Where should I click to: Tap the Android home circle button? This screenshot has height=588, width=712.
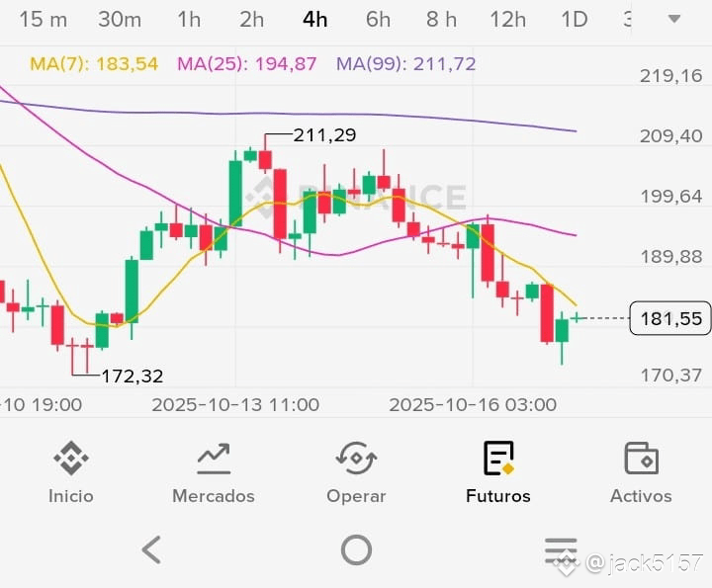click(356, 549)
